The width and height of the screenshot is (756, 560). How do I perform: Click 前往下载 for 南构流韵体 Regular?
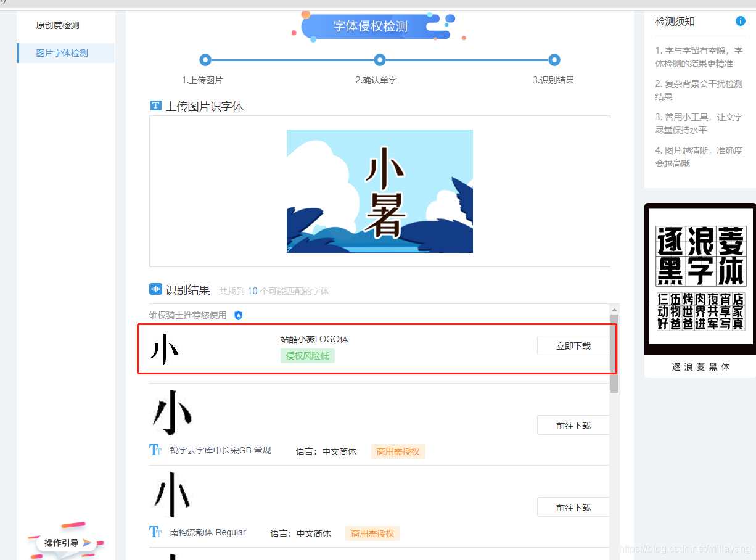[x=573, y=508]
